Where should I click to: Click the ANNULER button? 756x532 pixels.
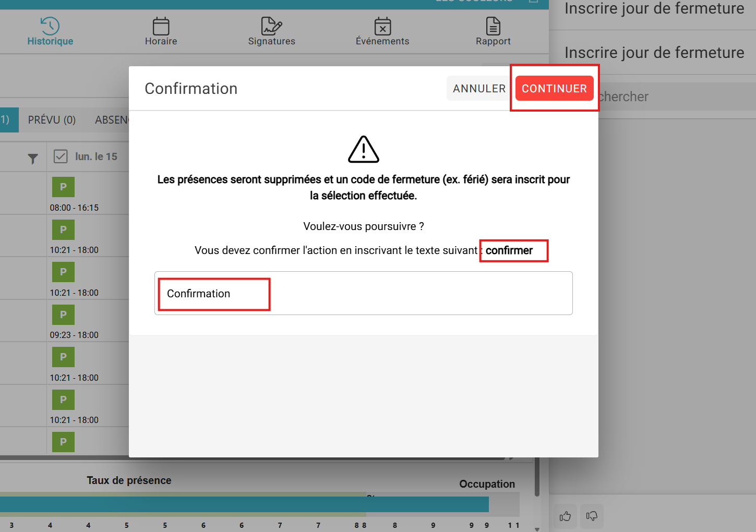pos(478,89)
